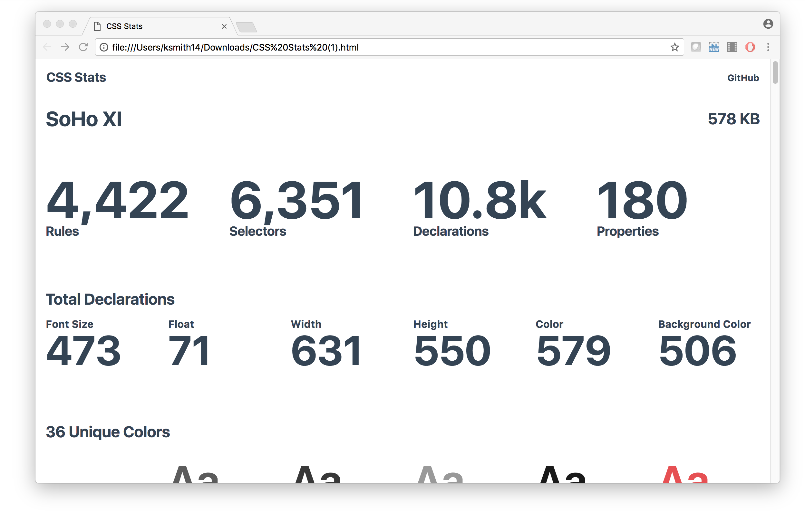
Task: Open the red stop-hand adblock extension
Action: click(x=750, y=47)
